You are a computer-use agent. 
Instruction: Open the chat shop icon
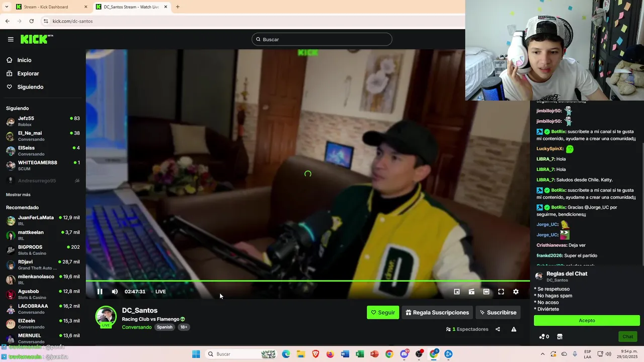tap(559, 336)
